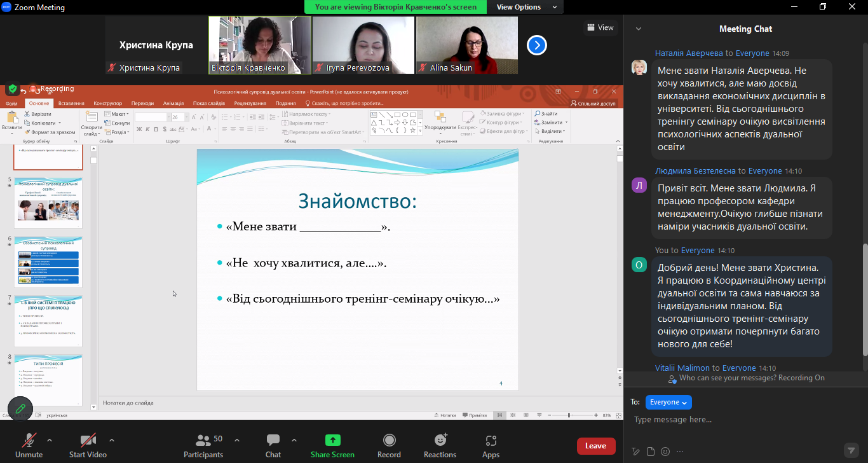Open the Everyone recipient dropdown
The width and height of the screenshot is (868, 463).
(668, 402)
